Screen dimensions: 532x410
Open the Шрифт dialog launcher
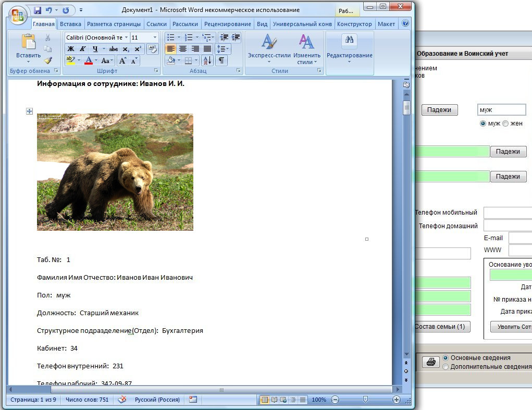(156, 70)
